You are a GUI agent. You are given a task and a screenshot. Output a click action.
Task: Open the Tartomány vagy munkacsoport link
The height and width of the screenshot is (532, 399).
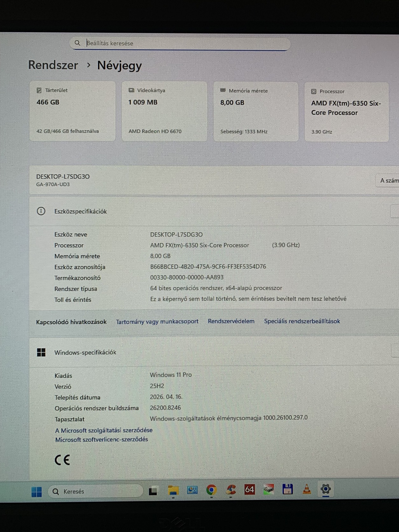157,321
